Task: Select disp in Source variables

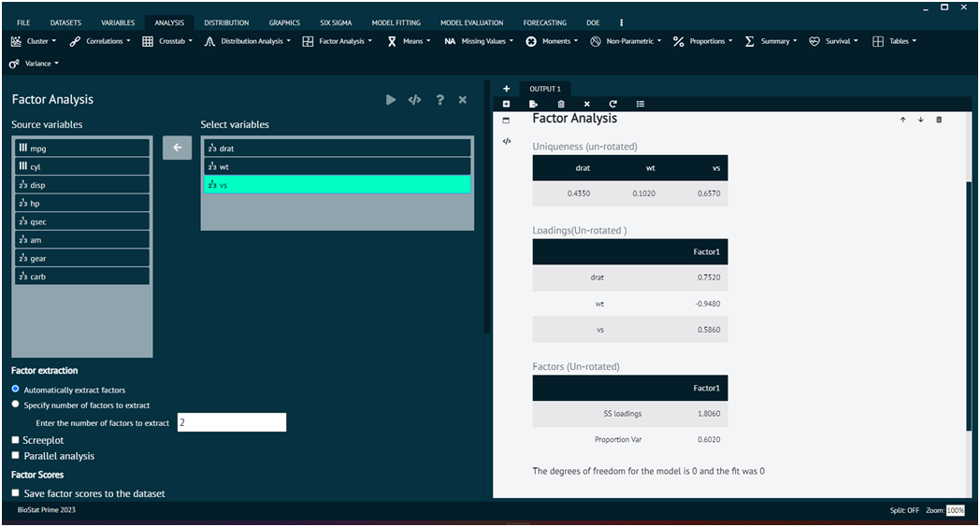Action: [x=82, y=185]
